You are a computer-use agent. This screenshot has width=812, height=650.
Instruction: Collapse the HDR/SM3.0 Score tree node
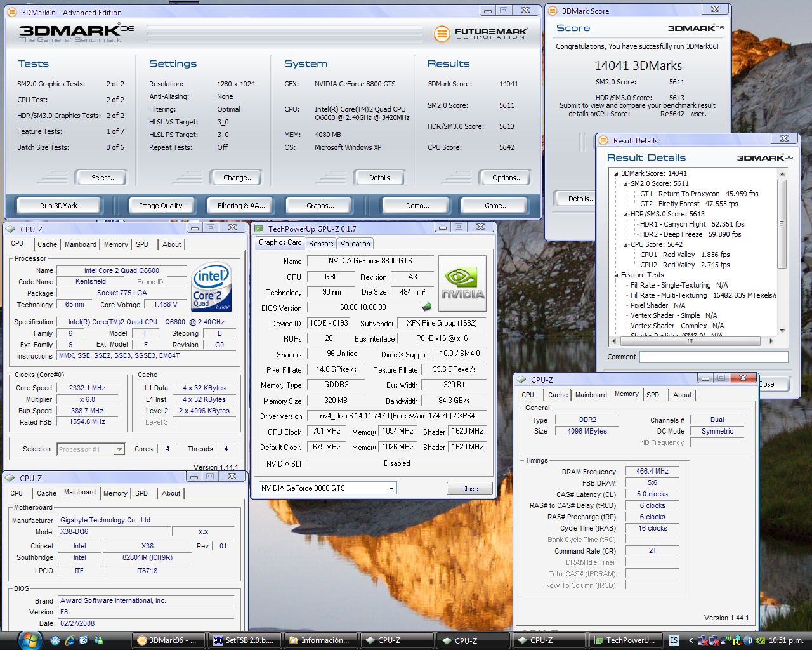click(x=625, y=214)
